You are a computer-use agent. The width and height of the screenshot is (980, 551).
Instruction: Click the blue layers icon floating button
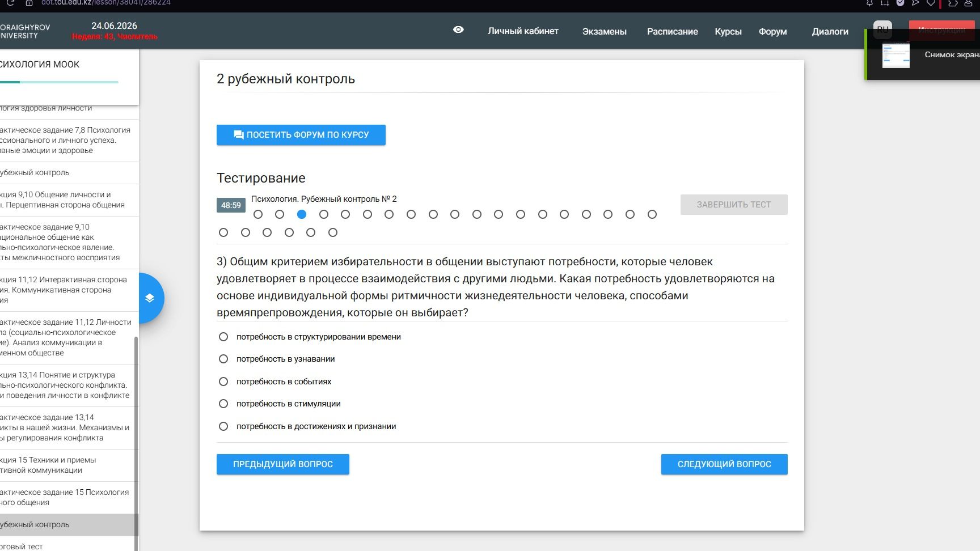pos(150,298)
